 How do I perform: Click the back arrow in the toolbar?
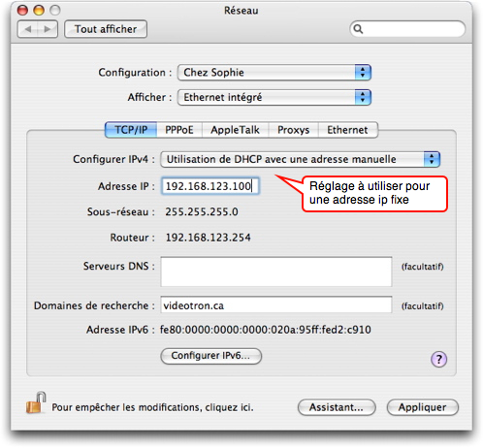coord(28,29)
